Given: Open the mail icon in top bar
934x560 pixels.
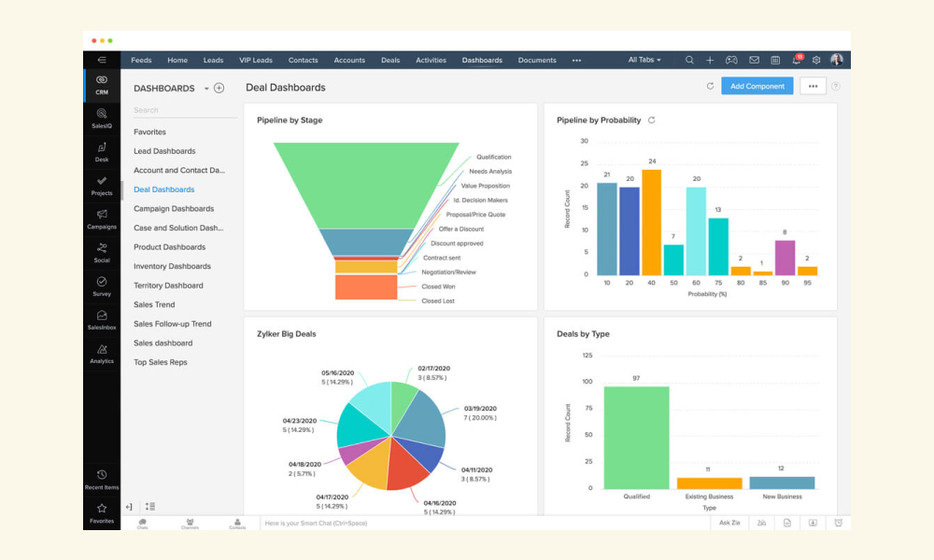Looking at the screenshot, I should pyautogui.click(x=754, y=60).
